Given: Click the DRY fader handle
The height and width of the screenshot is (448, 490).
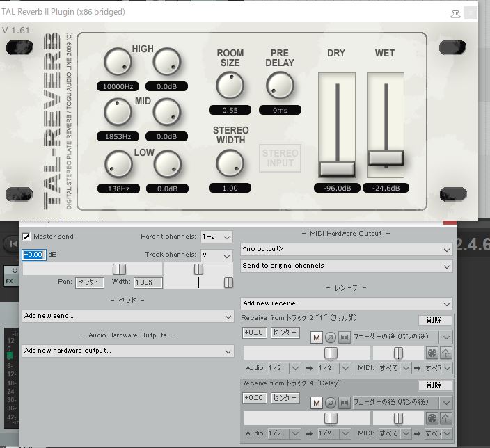Looking at the screenshot, I should 337,169.
